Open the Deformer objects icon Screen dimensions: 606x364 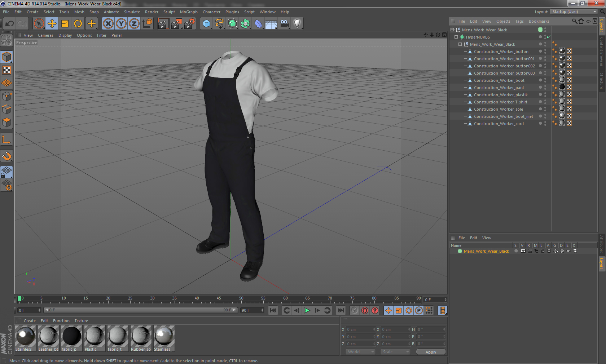coord(258,24)
